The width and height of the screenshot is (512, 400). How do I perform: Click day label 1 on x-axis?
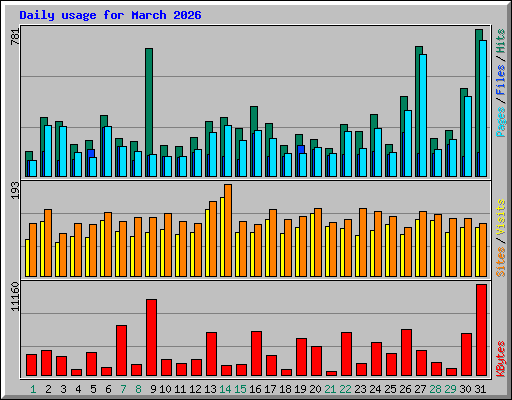(33, 389)
